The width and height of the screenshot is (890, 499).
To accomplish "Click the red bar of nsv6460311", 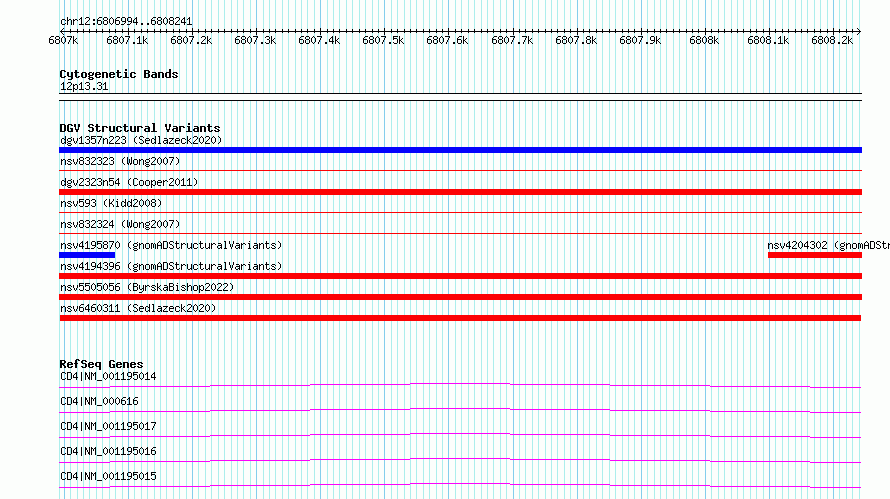I will (x=460, y=318).
